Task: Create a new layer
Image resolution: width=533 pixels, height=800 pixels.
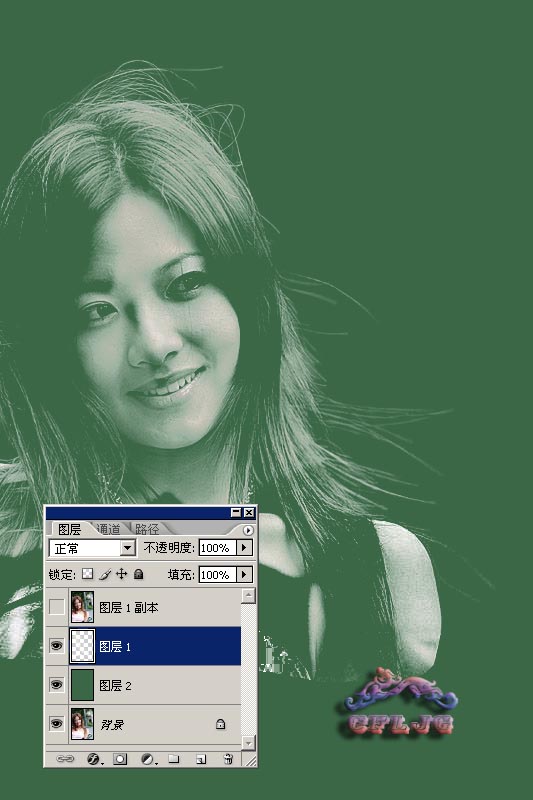Action: pyautogui.click(x=201, y=759)
